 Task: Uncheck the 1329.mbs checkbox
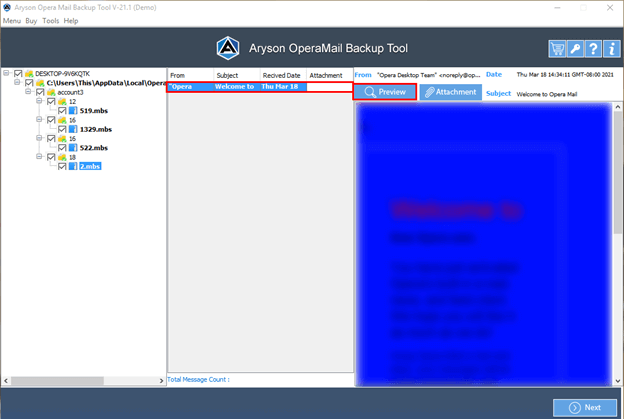pyautogui.click(x=62, y=129)
